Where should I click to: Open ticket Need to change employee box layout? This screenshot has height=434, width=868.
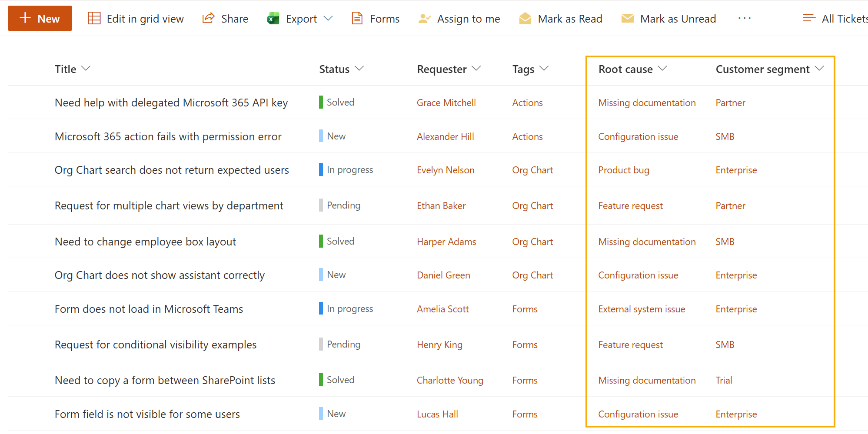145,242
